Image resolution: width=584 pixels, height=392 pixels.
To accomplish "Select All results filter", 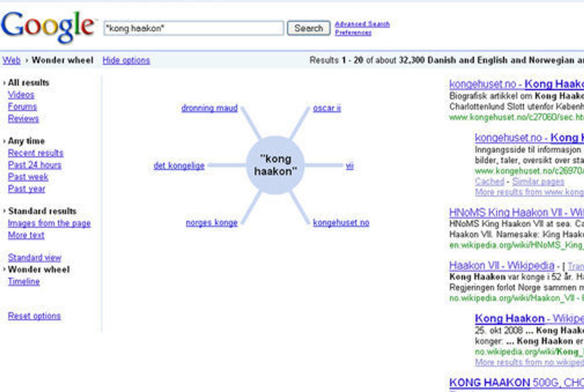I will (29, 83).
